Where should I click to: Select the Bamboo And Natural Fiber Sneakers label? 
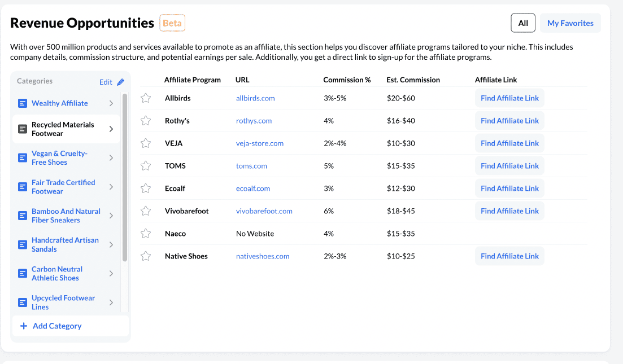(x=66, y=216)
